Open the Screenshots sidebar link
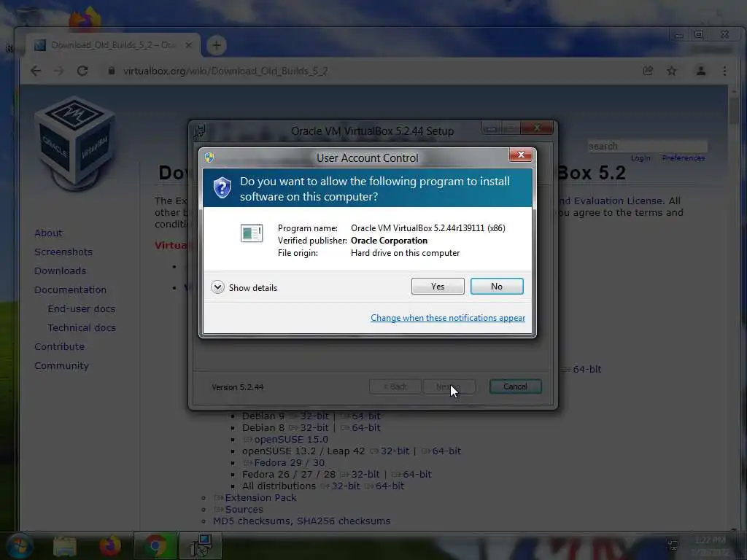Image resolution: width=747 pixels, height=560 pixels. [x=63, y=252]
